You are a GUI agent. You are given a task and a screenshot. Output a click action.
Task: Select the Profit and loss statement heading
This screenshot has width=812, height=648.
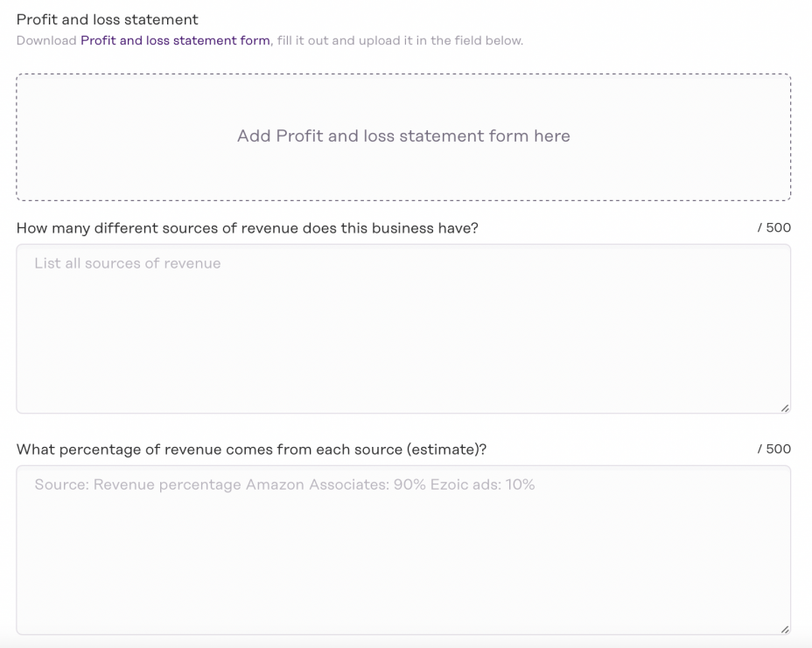(108, 18)
